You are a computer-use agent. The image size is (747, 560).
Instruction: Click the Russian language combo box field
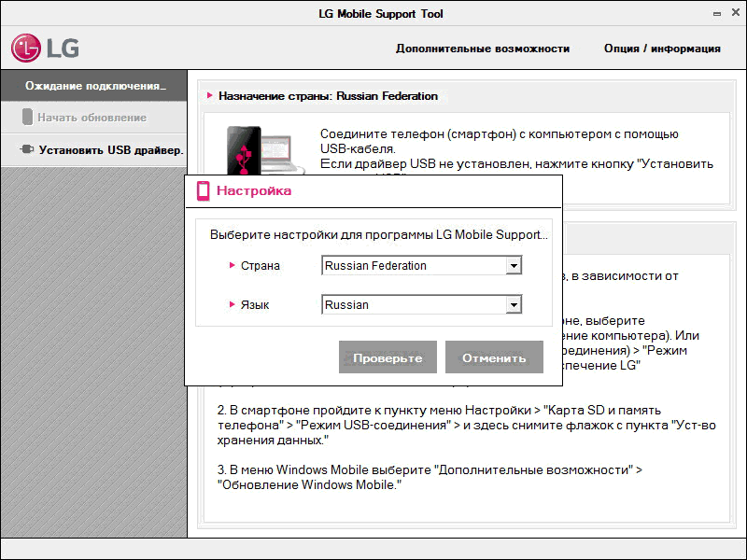tap(413, 305)
